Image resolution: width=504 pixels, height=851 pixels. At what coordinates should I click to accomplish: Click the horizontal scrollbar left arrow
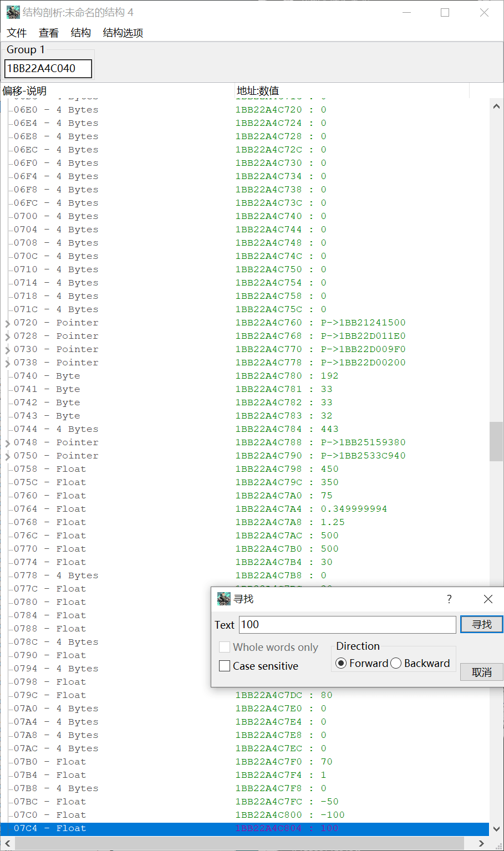[7, 843]
